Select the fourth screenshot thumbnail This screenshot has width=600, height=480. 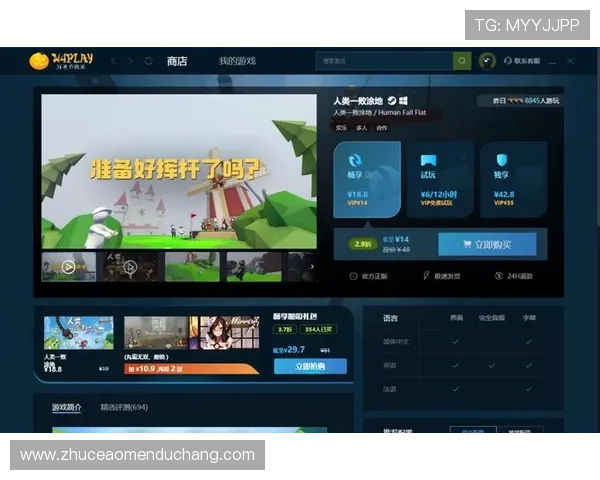pos(254,267)
